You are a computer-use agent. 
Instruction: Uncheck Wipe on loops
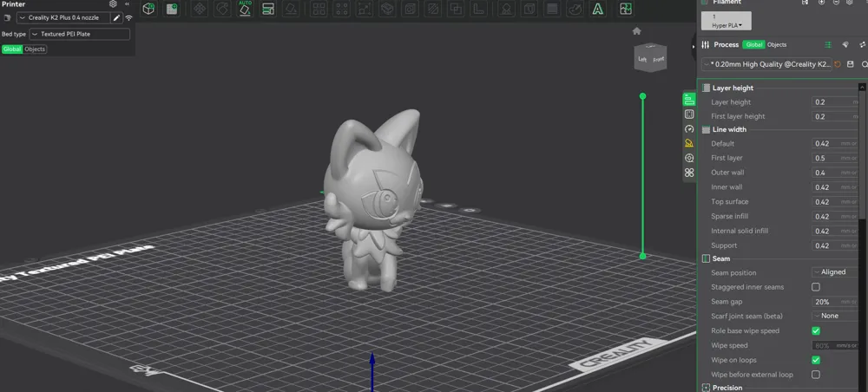[x=815, y=360]
